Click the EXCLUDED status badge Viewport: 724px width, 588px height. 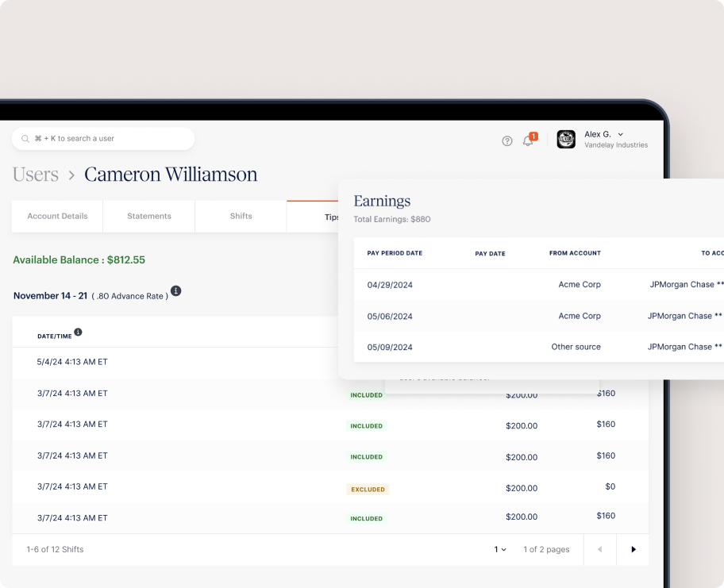(368, 490)
